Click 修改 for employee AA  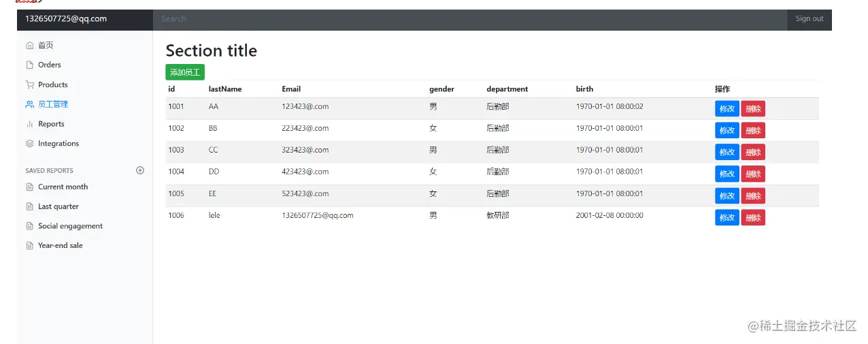pos(727,109)
